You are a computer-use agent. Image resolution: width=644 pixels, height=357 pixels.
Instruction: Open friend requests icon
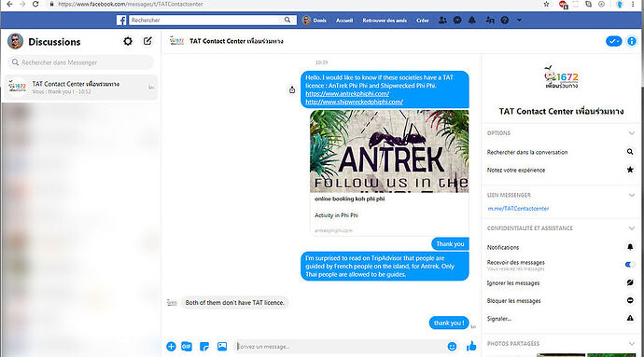442,21
